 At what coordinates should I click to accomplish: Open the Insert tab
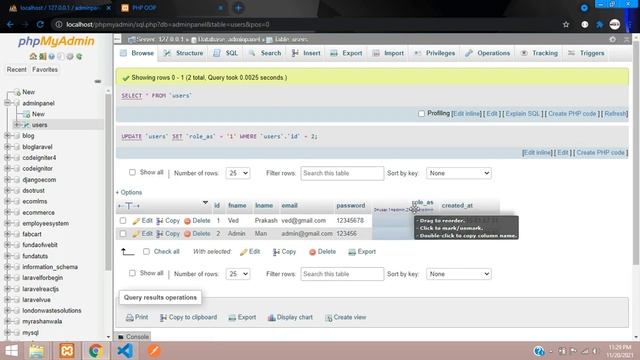[x=306, y=53]
